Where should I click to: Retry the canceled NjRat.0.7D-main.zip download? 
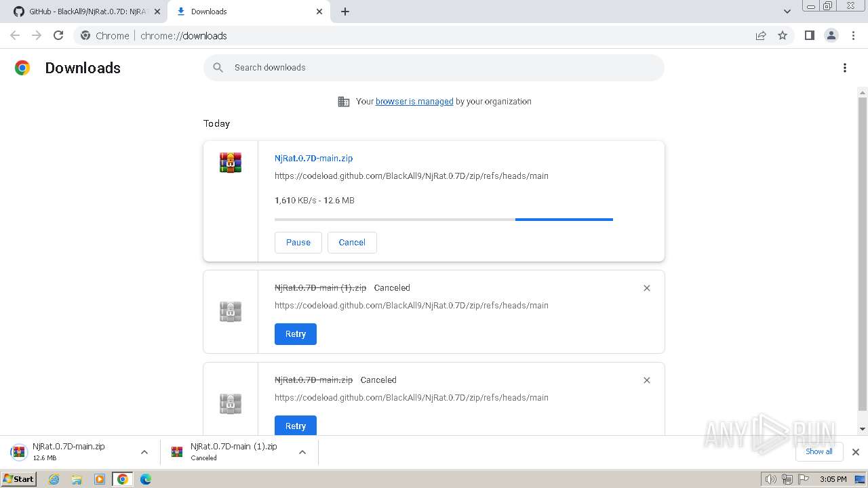point(296,426)
